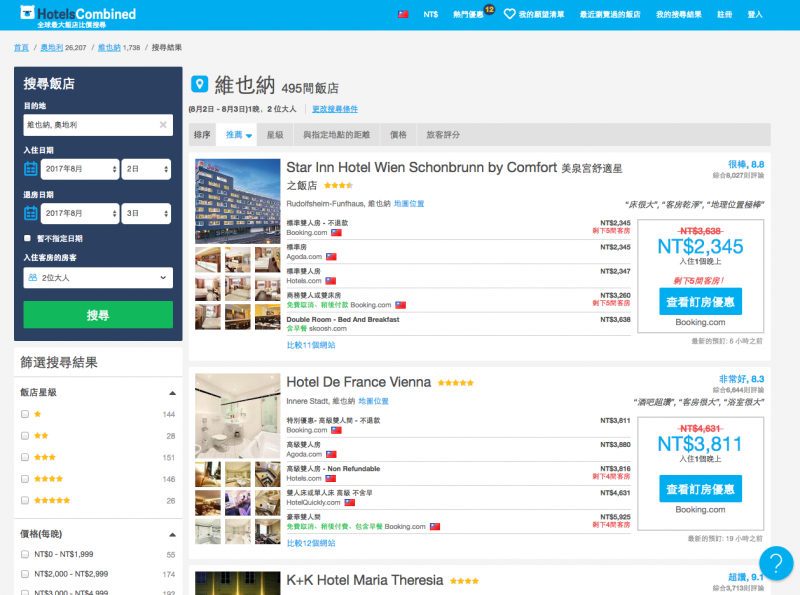Viewport: 800px width, 595px height.
Task: Click the flag next to Agoda.com 標準房 offer
Action: [x=332, y=257]
